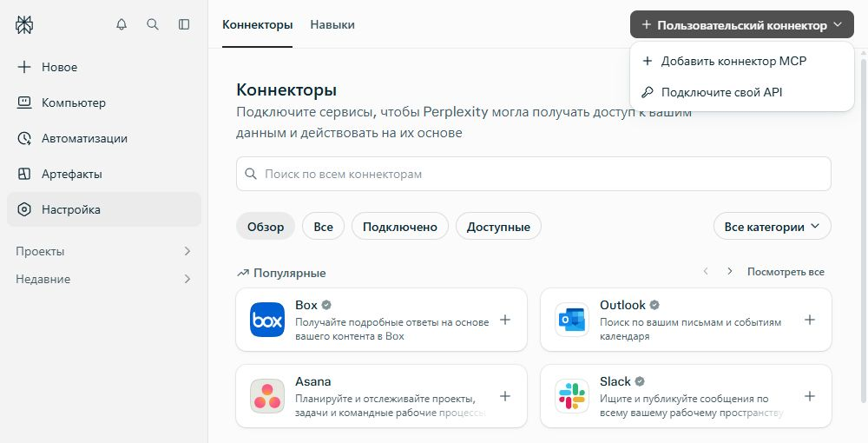Viewport: 868px width, 443px height.
Task: Open the Outlook connector title
Action: (622, 305)
